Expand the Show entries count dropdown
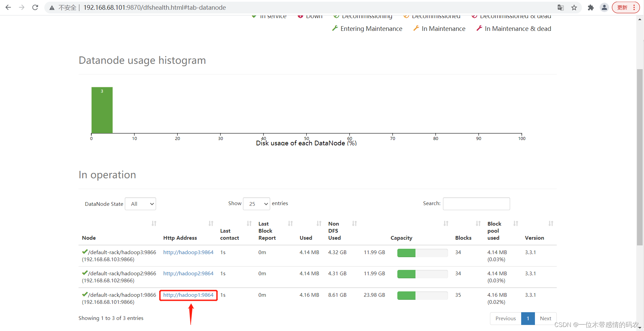The width and height of the screenshot is (644, 331). coord(256,204)
